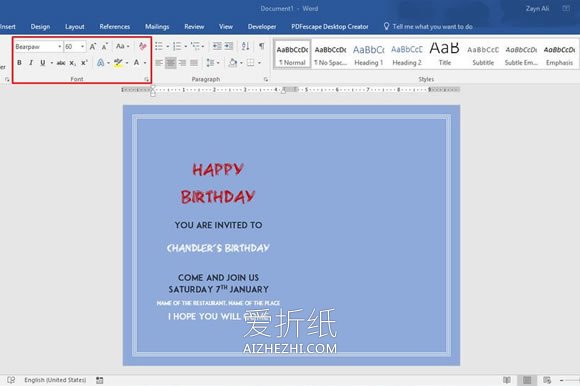Viewport: 580px width, 386px height.
Task: Expand bullet library dropdown arrow
Action: coord(168,46)
